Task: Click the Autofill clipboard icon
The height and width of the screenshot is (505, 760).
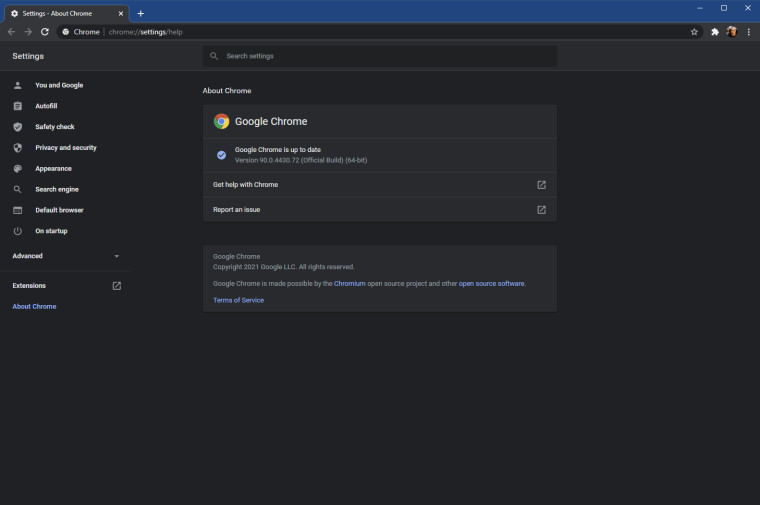Action: pyautogui.click(x=17, y=106)
